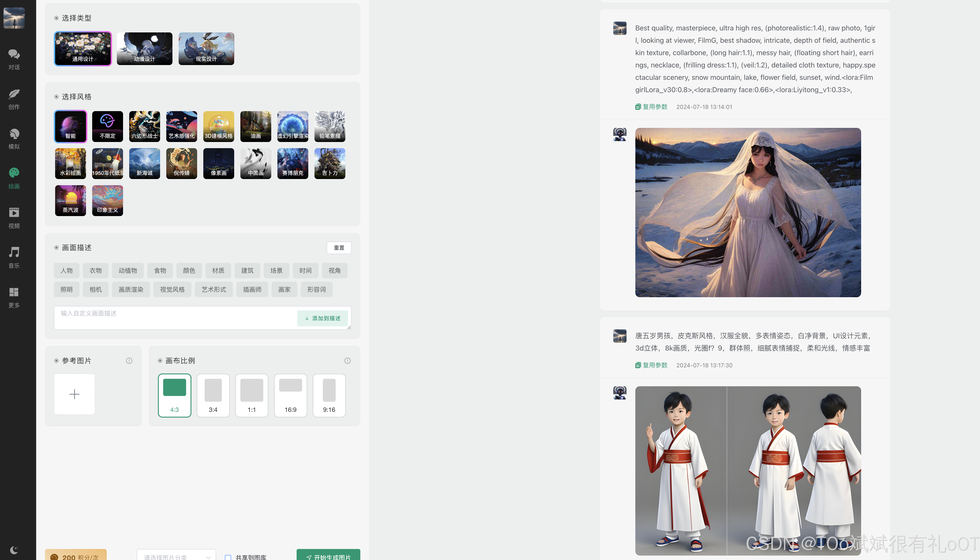Screen dimensions: 980x560
Task: Click info icon next to 画布比例
Action: (347, 360)
